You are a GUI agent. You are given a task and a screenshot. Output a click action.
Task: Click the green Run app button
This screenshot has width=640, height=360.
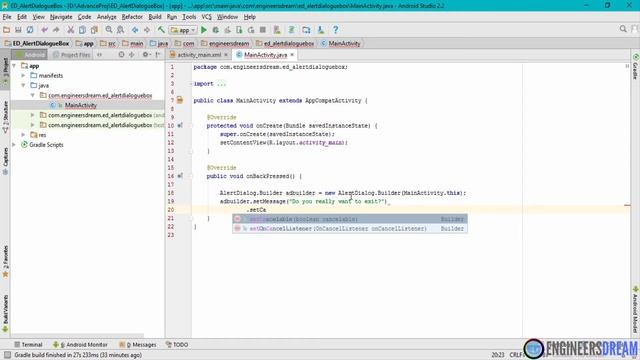(x=204, y=30)
